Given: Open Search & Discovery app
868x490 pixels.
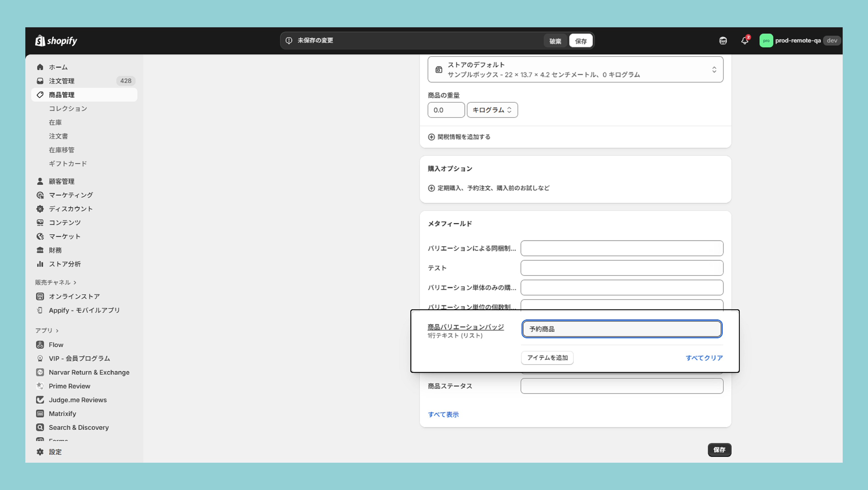Looking at the screenshot, I should (78, 427).
